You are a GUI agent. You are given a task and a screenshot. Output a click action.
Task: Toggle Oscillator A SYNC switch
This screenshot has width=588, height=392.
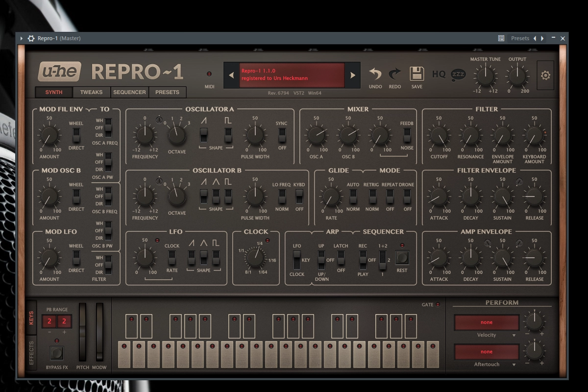(x=282, y=135)
